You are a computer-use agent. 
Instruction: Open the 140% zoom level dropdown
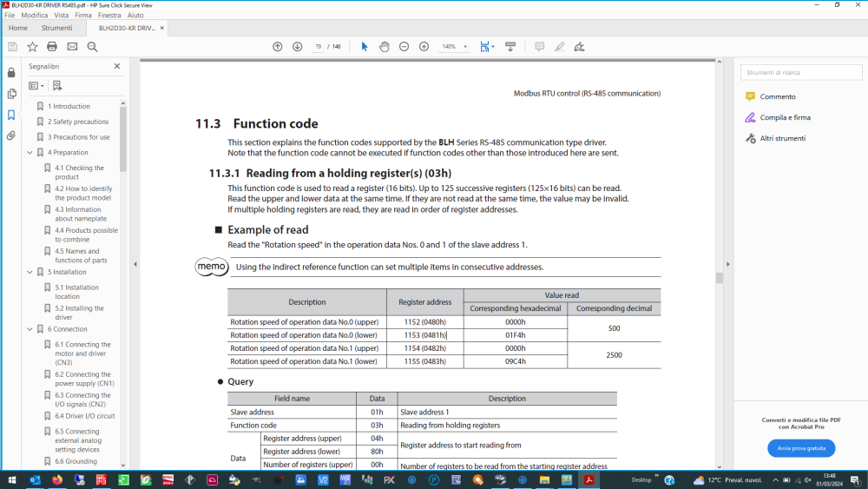465,47
